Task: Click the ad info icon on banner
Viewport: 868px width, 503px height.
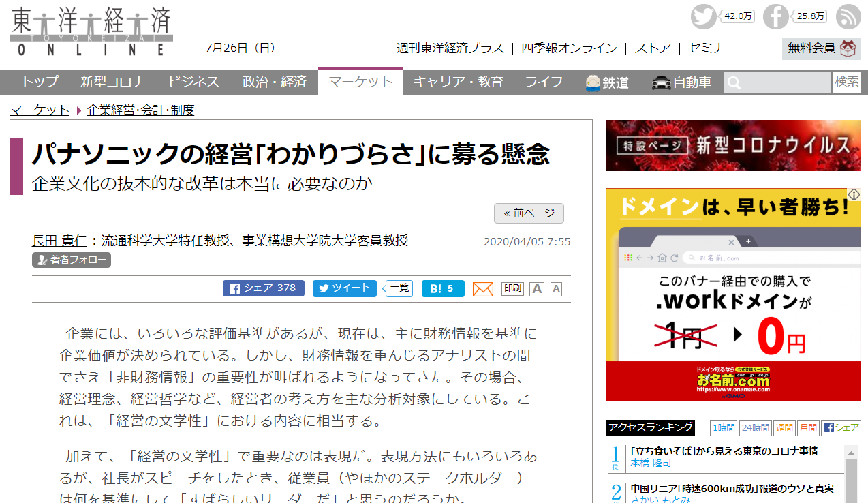Action: click(x=854, y=195)
